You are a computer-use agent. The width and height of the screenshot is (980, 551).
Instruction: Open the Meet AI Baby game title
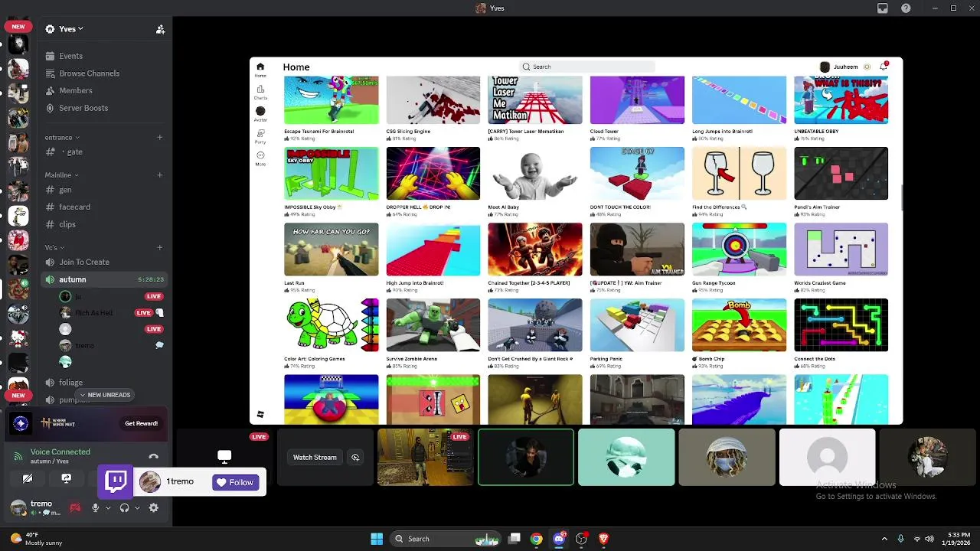coord(504,207)
